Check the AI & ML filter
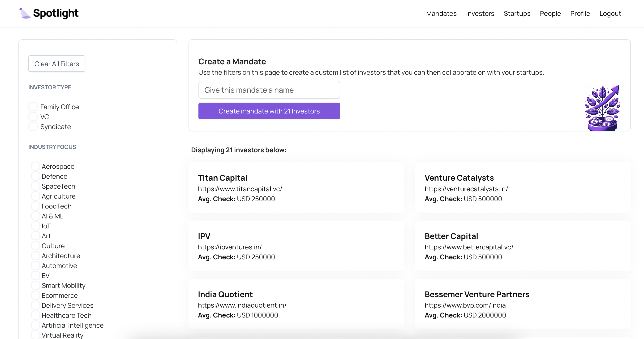This screenshot has width=644, height=339. (x=35, y=215)
